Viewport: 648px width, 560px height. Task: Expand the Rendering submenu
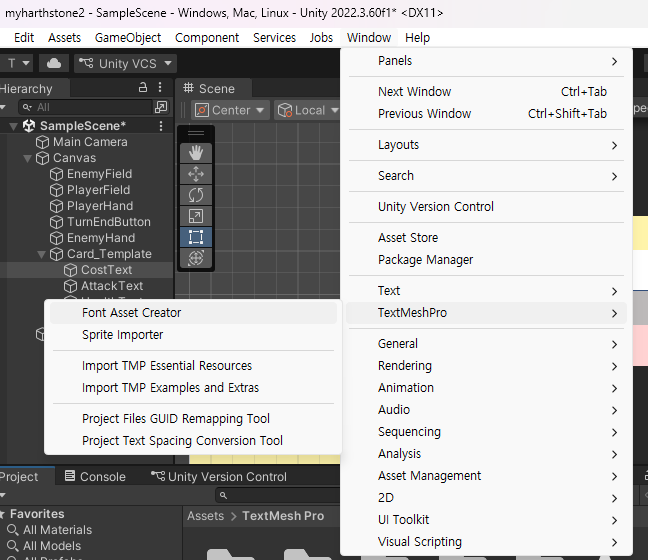[x=486, y=366]
